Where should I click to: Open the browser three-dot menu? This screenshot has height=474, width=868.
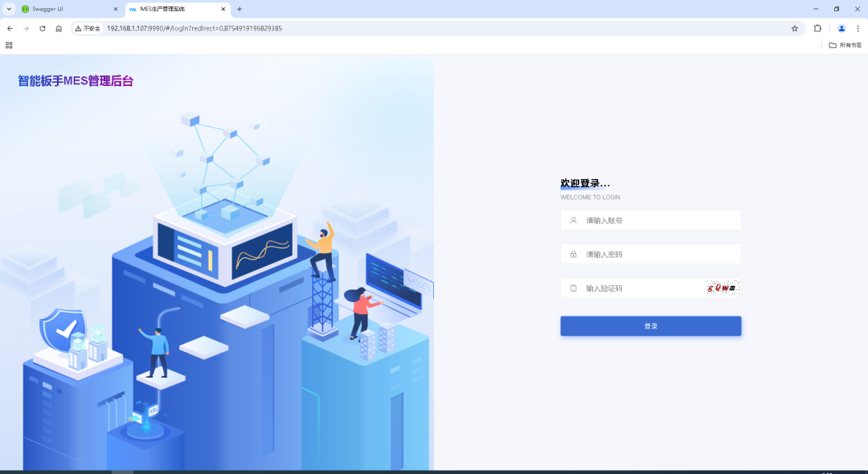(x=858, y=28)
